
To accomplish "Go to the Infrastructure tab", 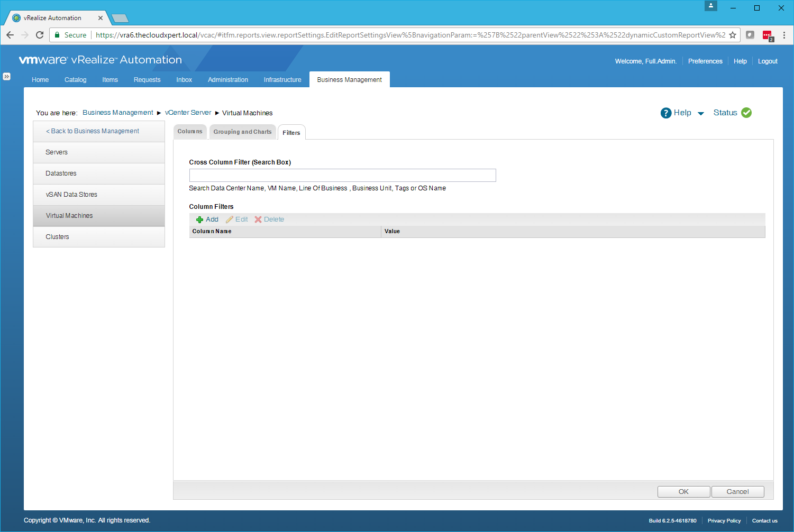I will pyautogui.click(x=282, y=80).
